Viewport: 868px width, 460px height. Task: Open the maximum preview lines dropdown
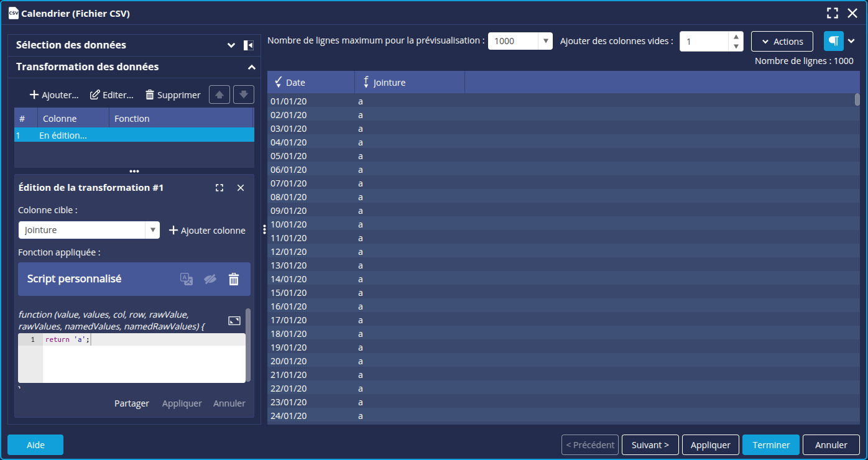545,41
